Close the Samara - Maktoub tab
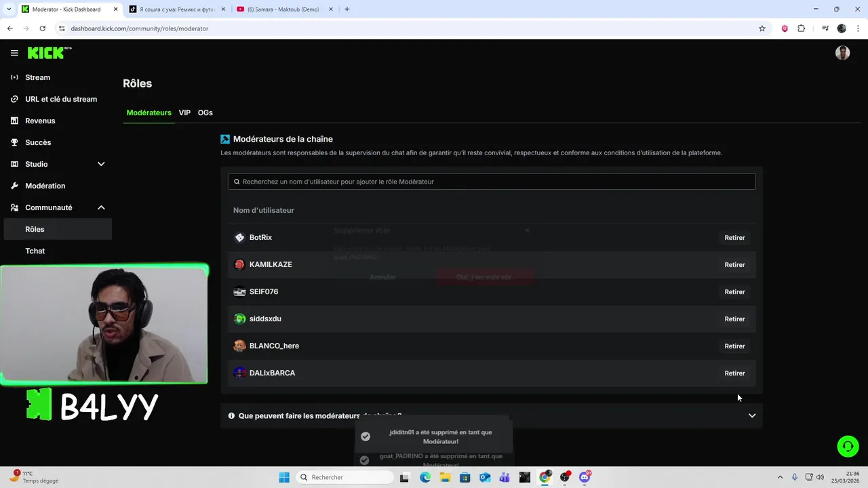Screen dimensions: 868x488 coord(331,9)
